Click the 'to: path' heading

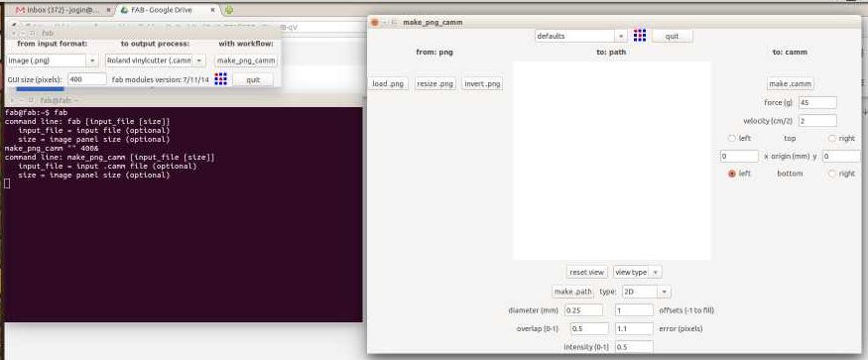pyautogui.click(x=611, y=52)
